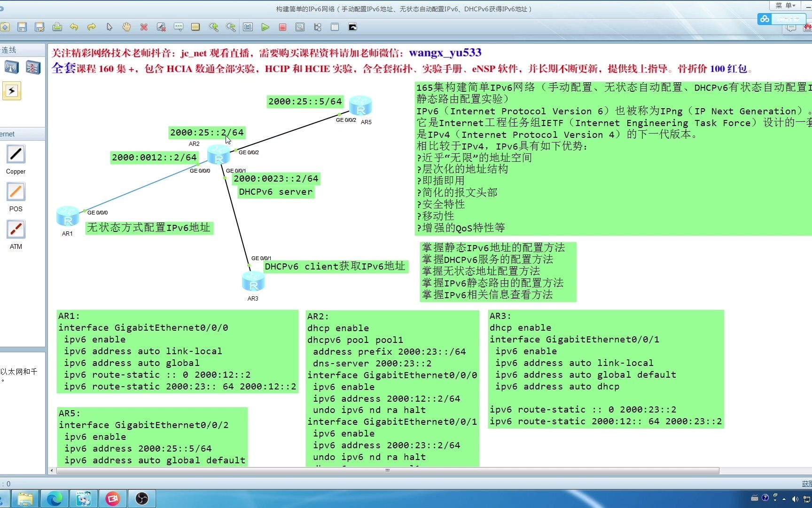Click the system tray volume speaker icon
This screenshot has width=812, height=508.
795,499
